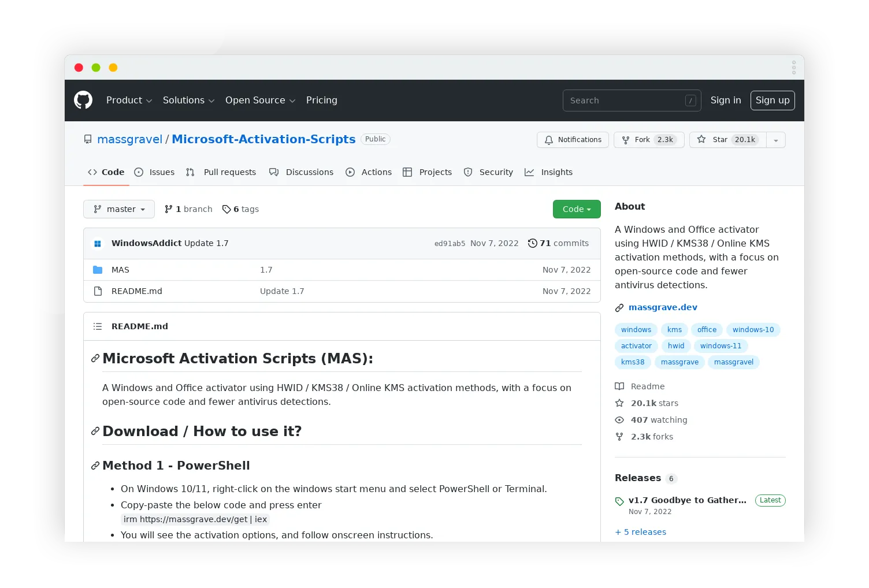Click the link icon beside massgrave.dev

click(619, 307)
